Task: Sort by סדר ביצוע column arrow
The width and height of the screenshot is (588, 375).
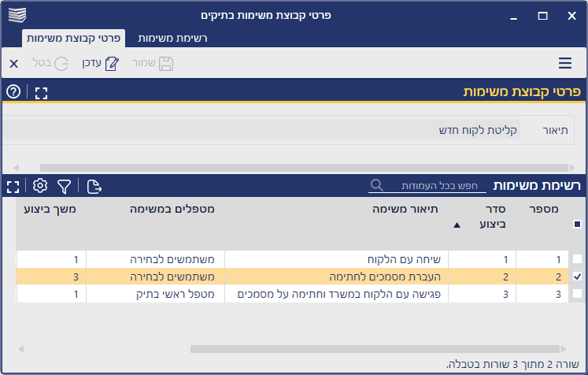Action: coord(457,225)
